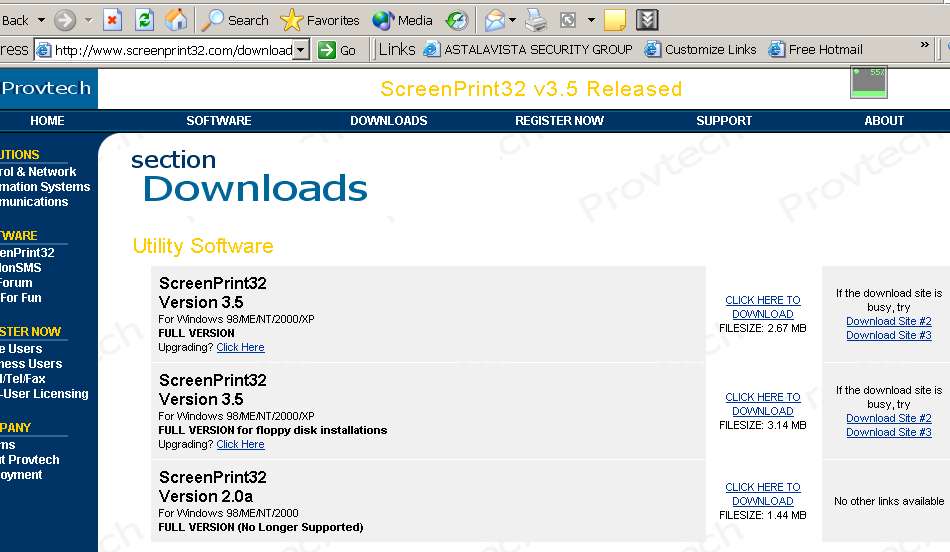This screenshot has width=950, height=552.
Task: Open DOWNLOADS navigation menu item
Action: [x=389, y=121]
